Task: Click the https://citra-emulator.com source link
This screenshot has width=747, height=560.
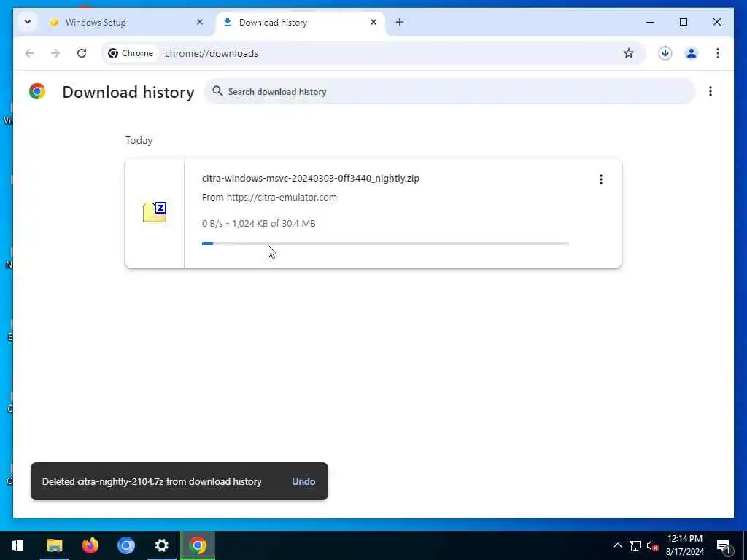Action: tap(282, 197)
